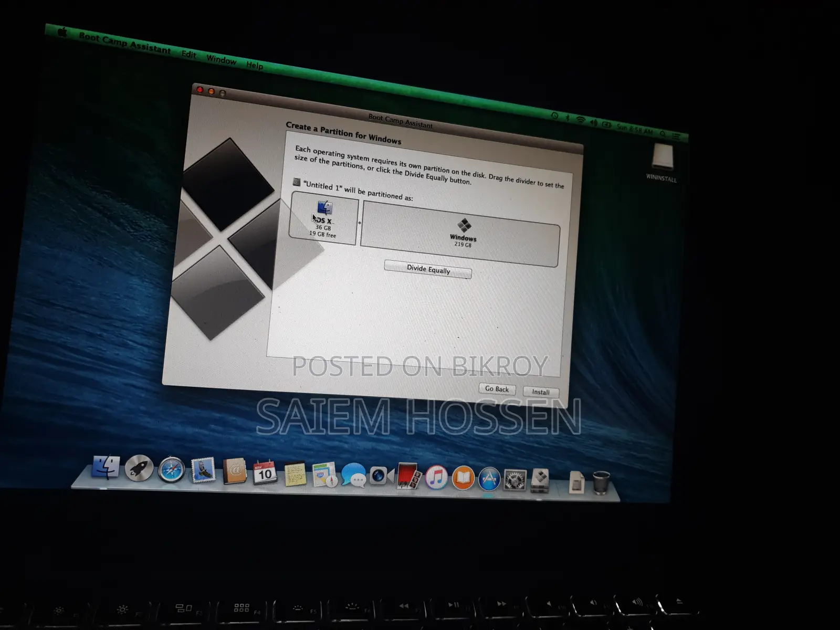
Task: Open the Apple menu
Action: tap(62, 33)
